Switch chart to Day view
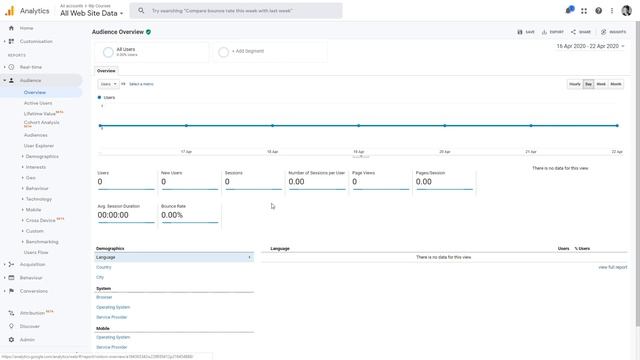 click(x=588, y=84)
